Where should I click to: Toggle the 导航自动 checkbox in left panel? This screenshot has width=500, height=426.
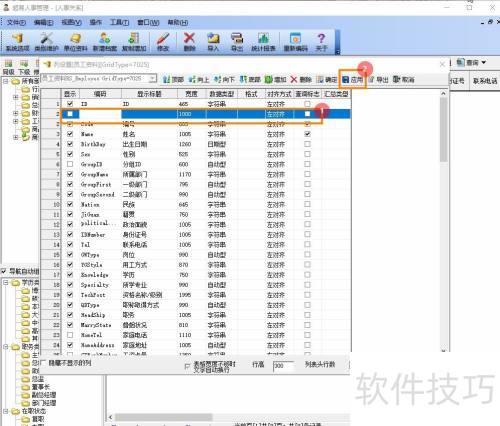[4, 271]
